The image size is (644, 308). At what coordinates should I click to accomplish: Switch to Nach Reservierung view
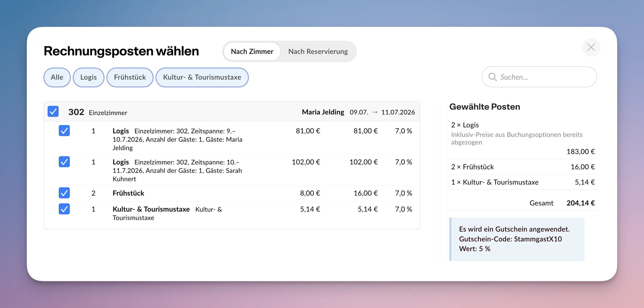(x=318, y=51)
